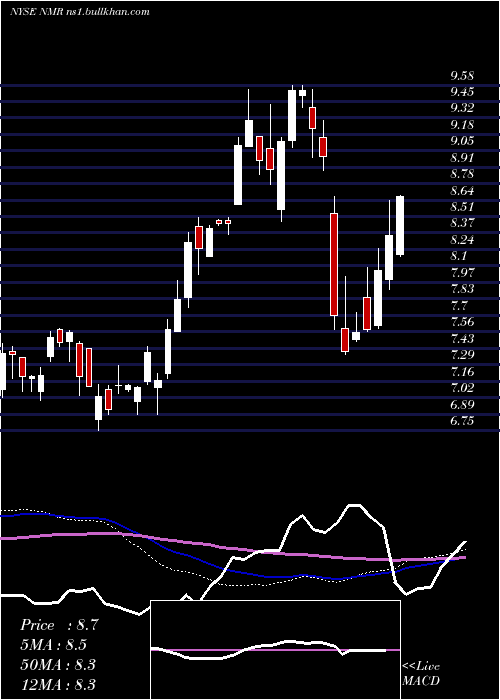Select the 9.18 price axis label
500x700 pixels.
point(462,125)
